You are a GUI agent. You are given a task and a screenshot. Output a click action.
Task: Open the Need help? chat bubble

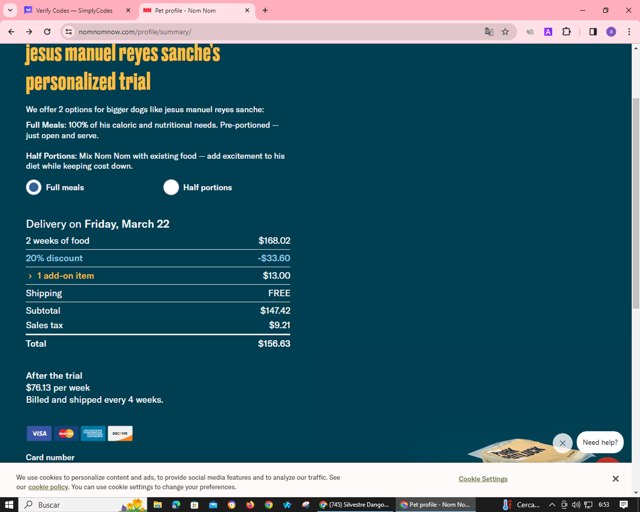[600, 442]
